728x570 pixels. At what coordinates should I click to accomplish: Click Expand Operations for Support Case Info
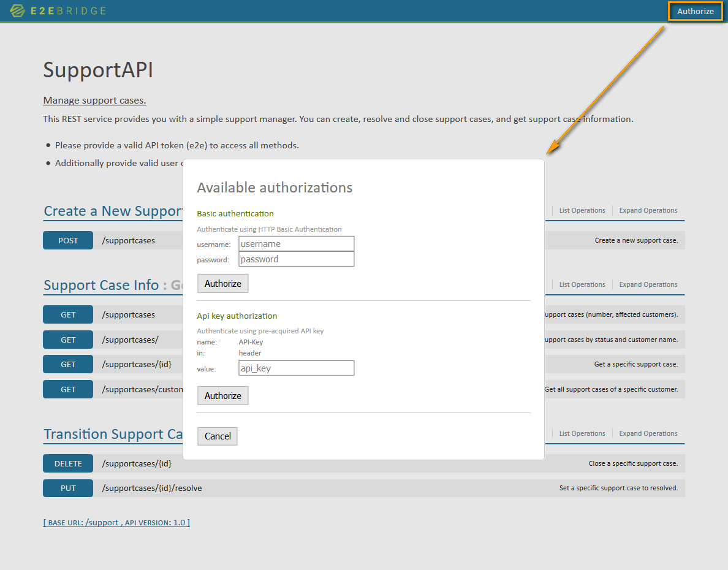pyautogui.click(x=648, y=284)
